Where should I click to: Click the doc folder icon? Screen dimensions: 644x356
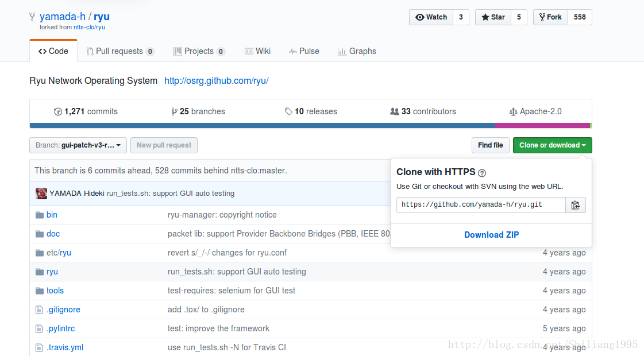(x=40, y=234)
